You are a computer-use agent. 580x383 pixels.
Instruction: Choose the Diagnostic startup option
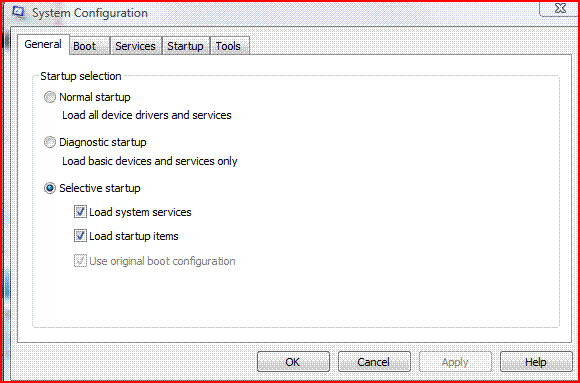pos(50,142)
